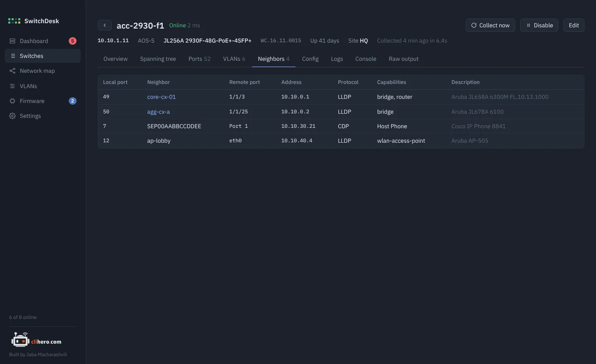This screenshot has height=364, width=596.
Task: Open the Ports 52 tab
Action: pyautogui.click(x=199, y=59)
